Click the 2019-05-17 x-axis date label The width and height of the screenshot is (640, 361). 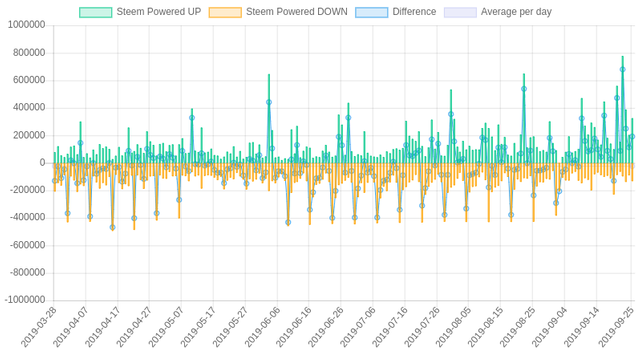[x=198, y=327]
